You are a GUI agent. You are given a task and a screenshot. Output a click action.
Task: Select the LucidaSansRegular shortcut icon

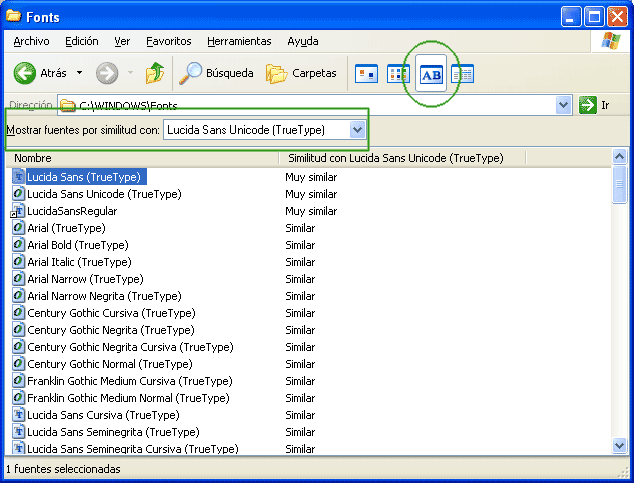pyautogui.click(x=18, y=211)
